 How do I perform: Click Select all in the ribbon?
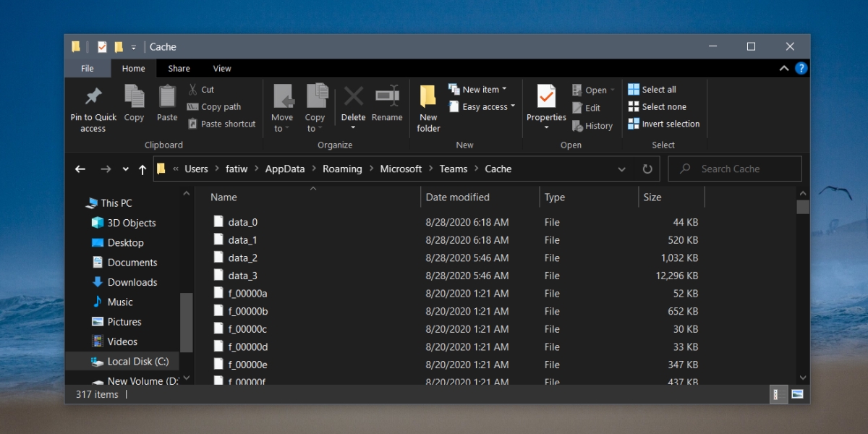pos(652,88)
